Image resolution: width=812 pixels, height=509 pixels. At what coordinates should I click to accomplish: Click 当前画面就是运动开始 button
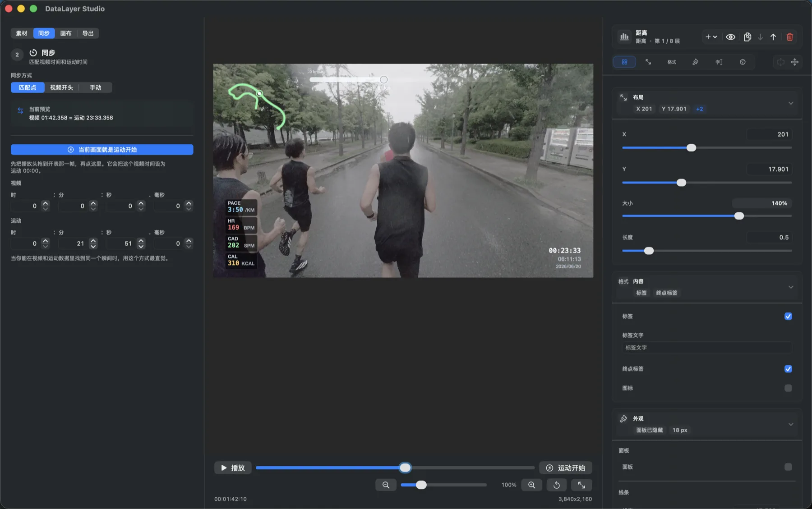click(102, 150)
